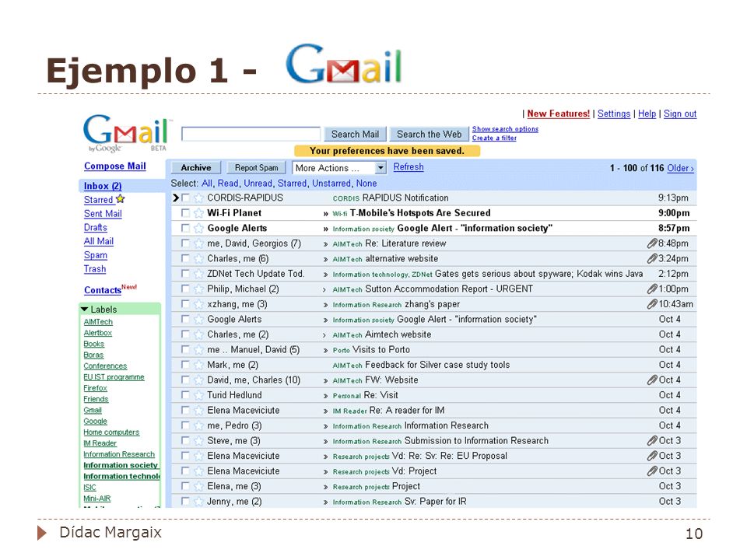Click the Refresh link

coord(409,167)
